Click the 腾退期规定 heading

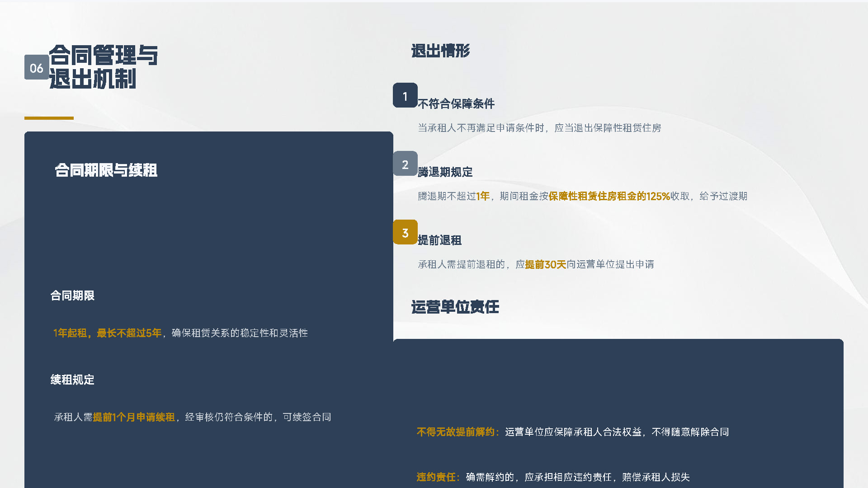point(445,172)
